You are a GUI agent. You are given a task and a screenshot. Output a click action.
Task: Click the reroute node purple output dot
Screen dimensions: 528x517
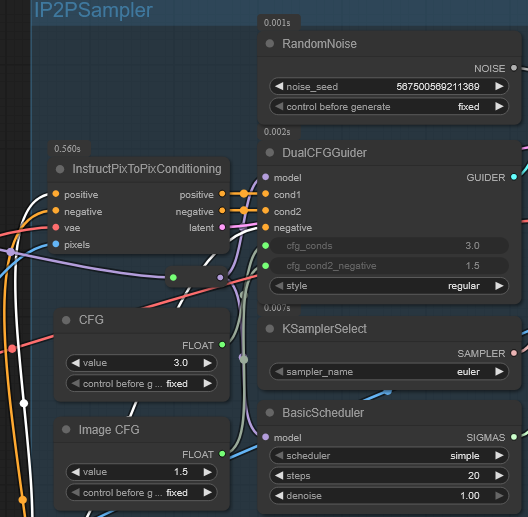(x=220, y=278)
